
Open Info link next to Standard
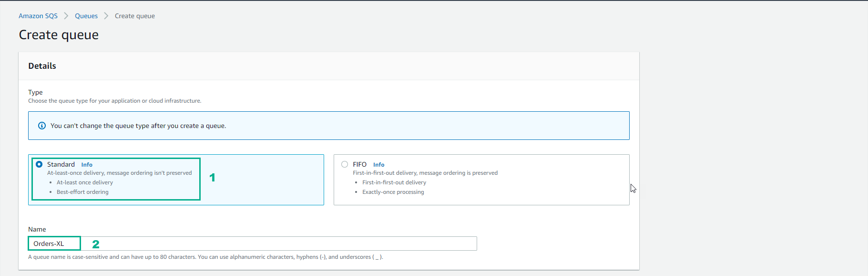[87, 165]
